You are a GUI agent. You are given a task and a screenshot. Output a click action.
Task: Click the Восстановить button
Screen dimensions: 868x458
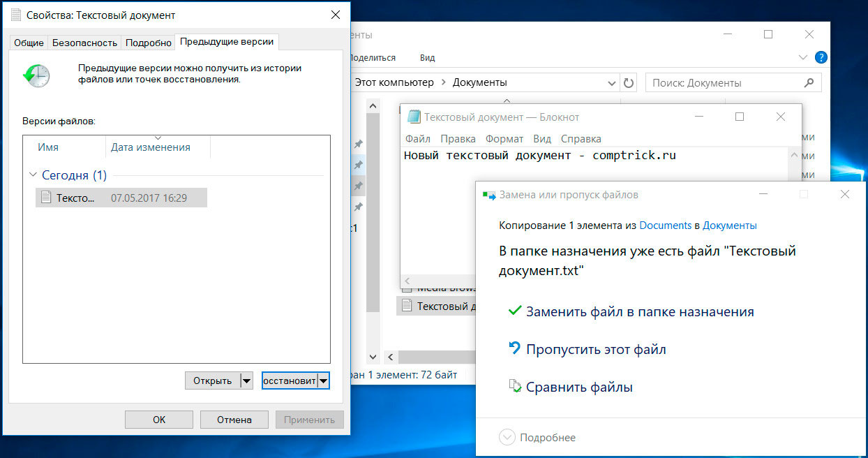(x=290, y=381)
